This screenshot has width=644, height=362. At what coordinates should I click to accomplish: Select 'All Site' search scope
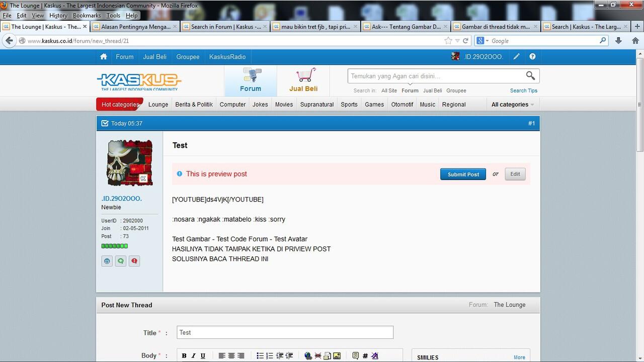389,90
